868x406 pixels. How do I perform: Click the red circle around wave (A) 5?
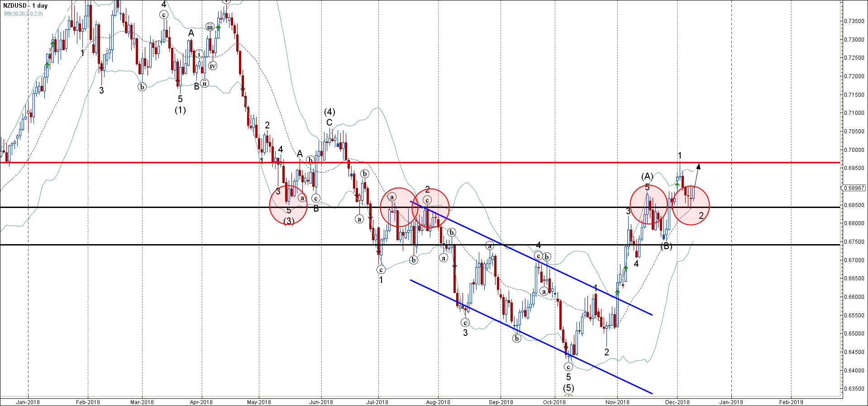tap(649, 205)
